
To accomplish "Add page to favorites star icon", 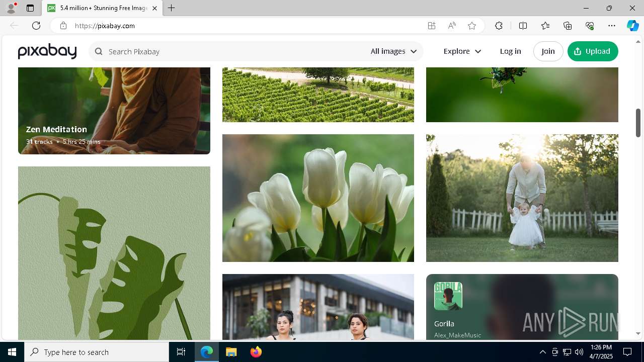I will (x=472, y=26).
